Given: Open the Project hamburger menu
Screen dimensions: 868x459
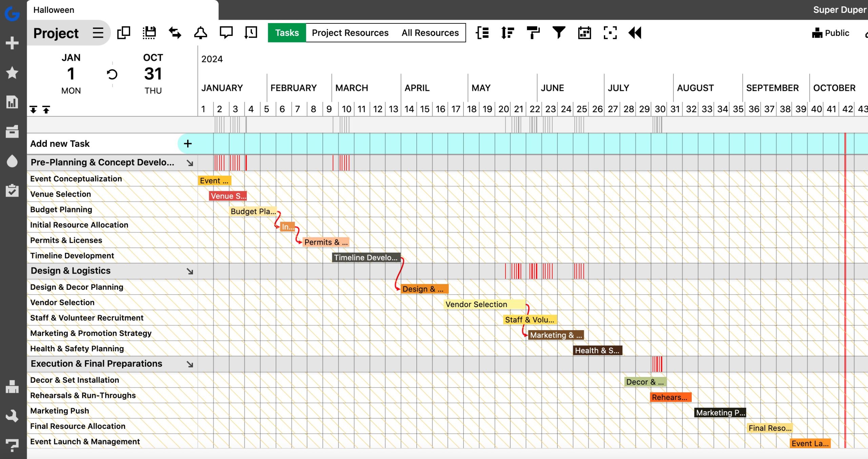Looking at the screenshot, I should (x=98, y=33).
